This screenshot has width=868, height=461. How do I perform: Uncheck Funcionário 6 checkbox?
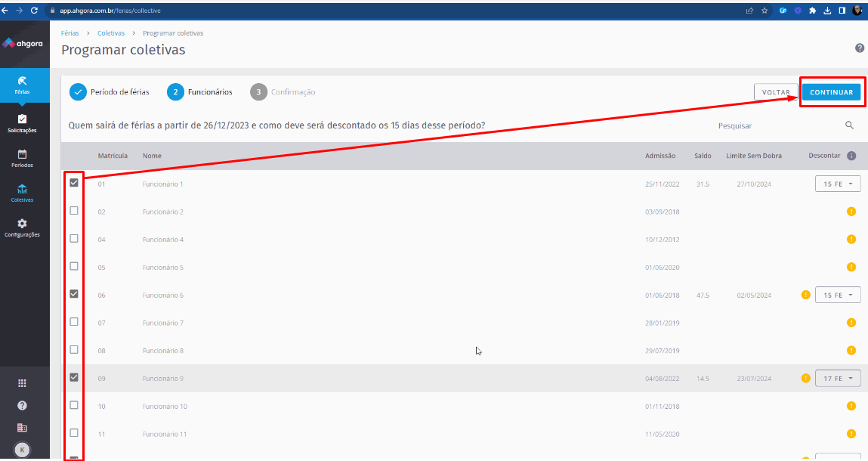(74, 294)
